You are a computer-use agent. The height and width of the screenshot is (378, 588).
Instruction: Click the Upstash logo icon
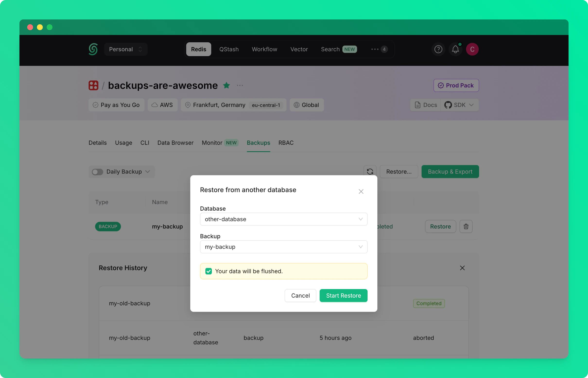(x=93, y=49)
